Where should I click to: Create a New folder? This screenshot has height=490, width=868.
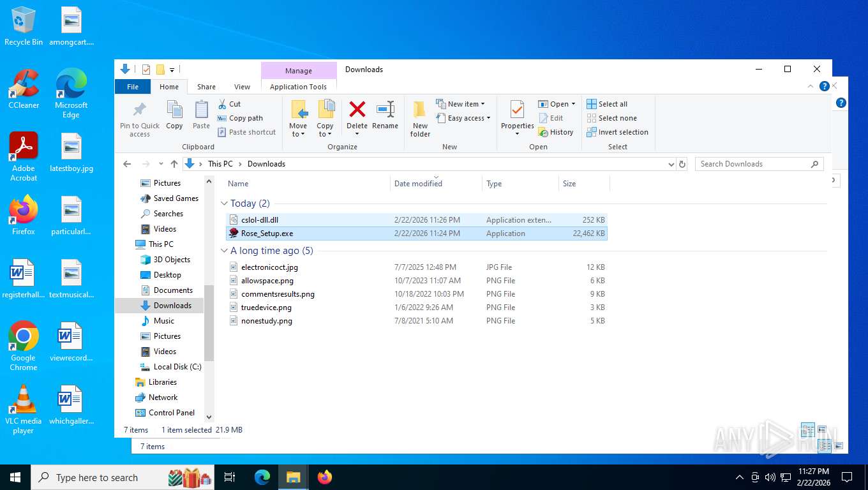(x=420, y=119)
